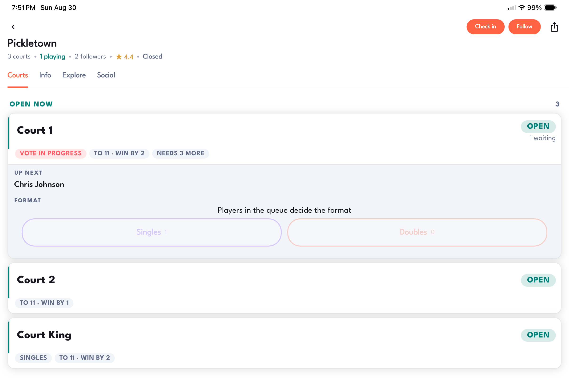
Task: Switch to the Social tab
Action: 106,75
